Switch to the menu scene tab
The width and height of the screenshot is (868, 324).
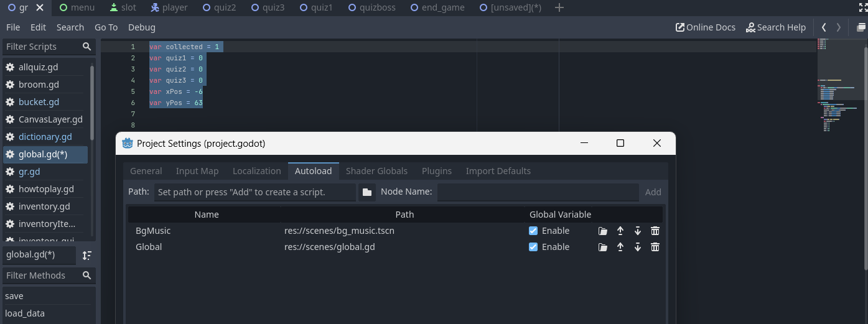coord(77,7)
